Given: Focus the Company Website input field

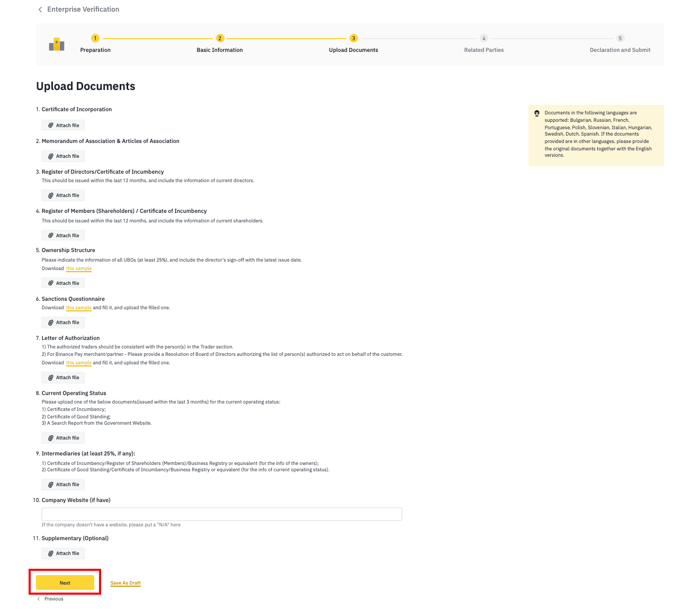Looking at the screenshot, I should pyautogui.click(x=222, y=514).
